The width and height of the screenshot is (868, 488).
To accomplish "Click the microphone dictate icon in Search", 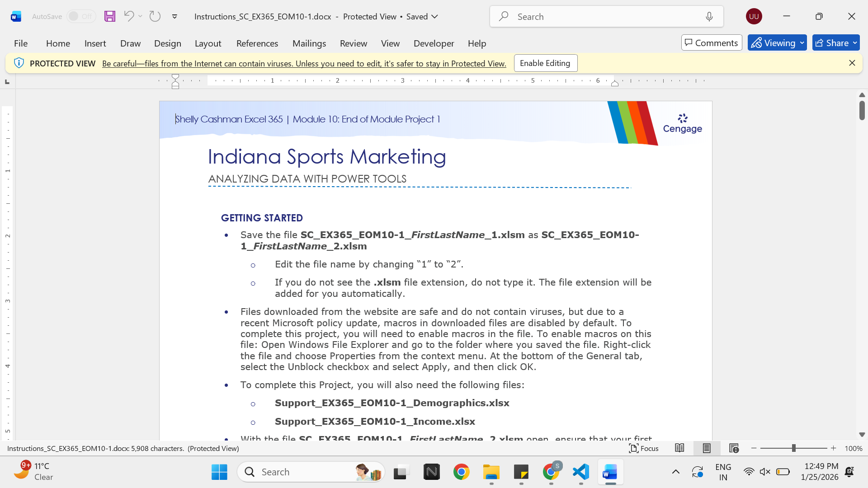I will (x=709, y=17).
